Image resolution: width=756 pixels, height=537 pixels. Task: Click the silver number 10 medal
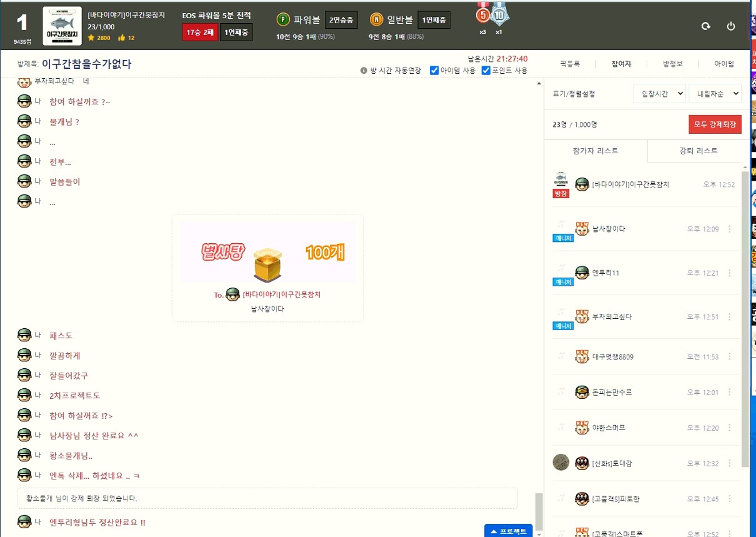[x=499, y=14]
